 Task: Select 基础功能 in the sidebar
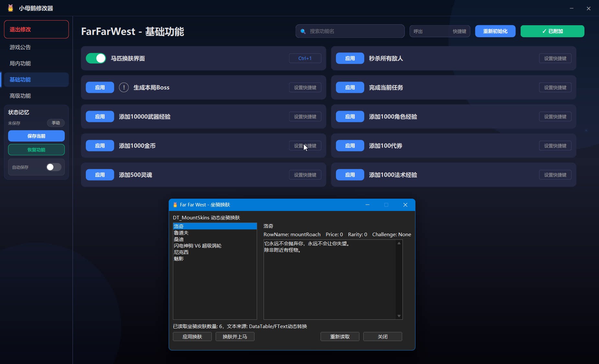click(36, 80)
